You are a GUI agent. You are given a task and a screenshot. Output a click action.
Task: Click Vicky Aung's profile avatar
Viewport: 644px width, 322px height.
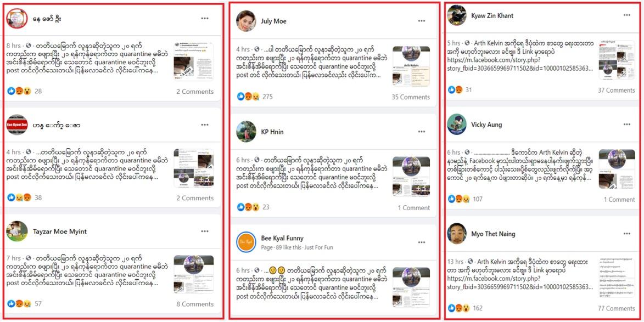(457, 125)
